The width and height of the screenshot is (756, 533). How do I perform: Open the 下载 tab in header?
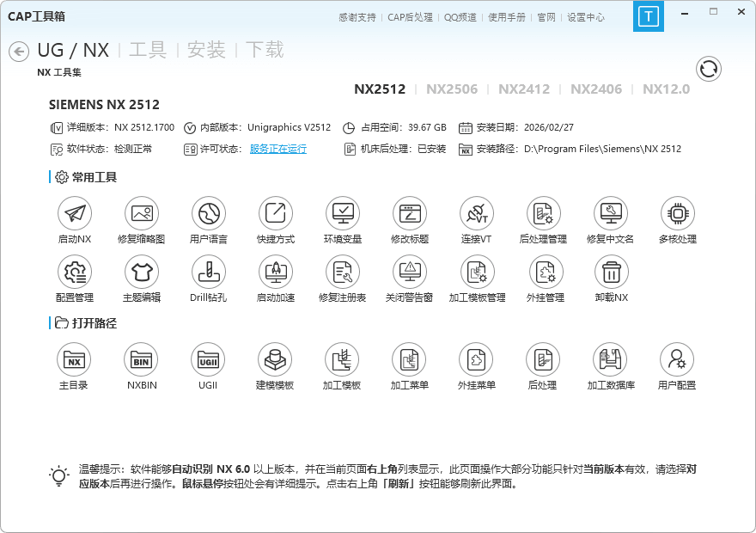point(265,50)
